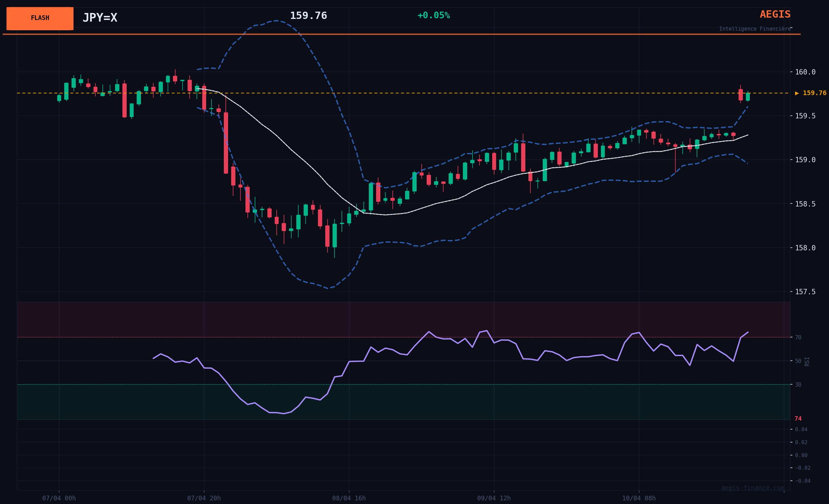Screen dimensions: 829x504
Task: Click the 08/04 16h time label
Action: (349, 498)
